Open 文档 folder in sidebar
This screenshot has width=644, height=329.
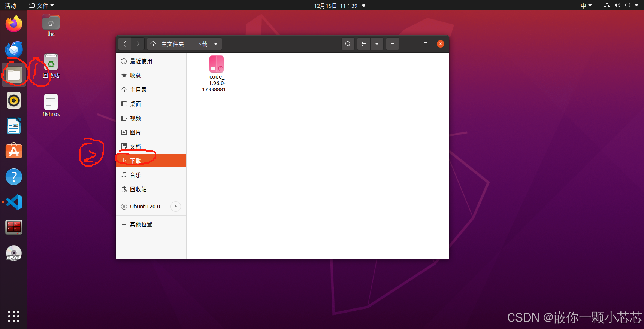[x=151, y=147]
